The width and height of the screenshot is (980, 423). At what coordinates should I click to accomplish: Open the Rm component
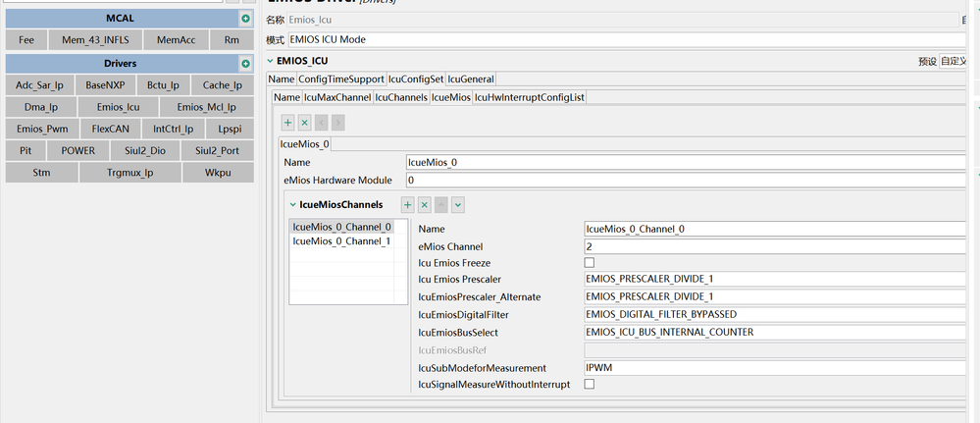[232, 40]
